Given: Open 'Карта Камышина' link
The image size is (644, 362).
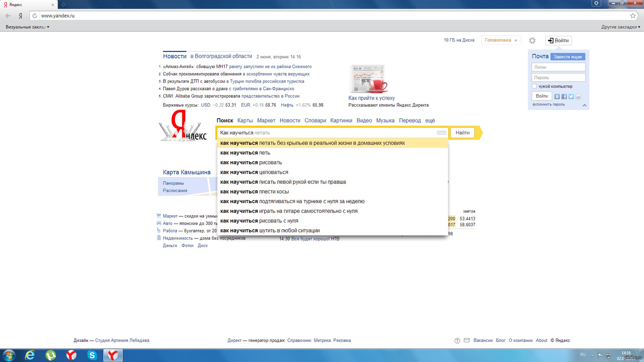Looking at the screenshot, I should point(186,172).
